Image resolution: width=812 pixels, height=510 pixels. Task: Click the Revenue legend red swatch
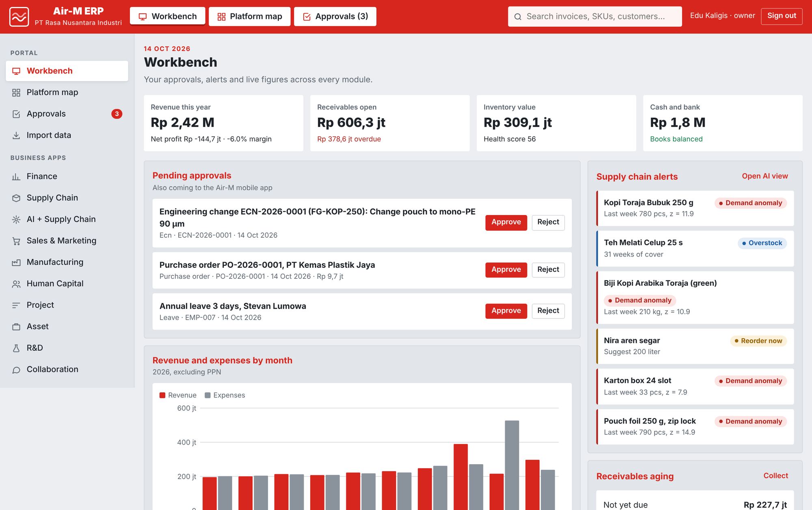[x=162, y=395]
